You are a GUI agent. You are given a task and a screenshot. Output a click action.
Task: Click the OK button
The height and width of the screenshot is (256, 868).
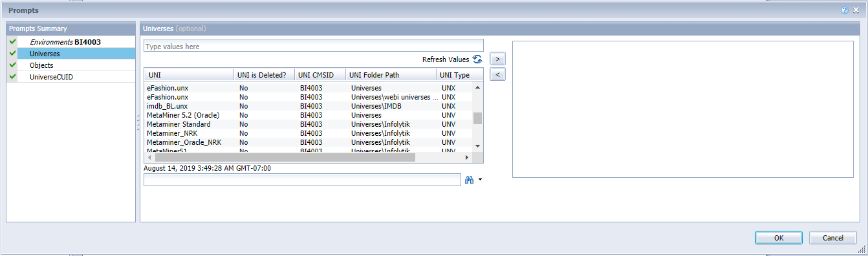(x=779, y=238)
